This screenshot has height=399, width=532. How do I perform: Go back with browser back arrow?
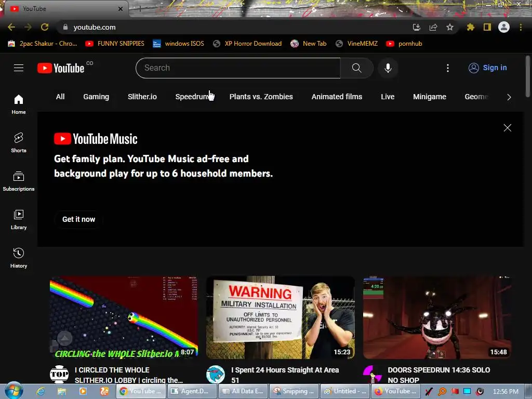(x=11, y=27)
